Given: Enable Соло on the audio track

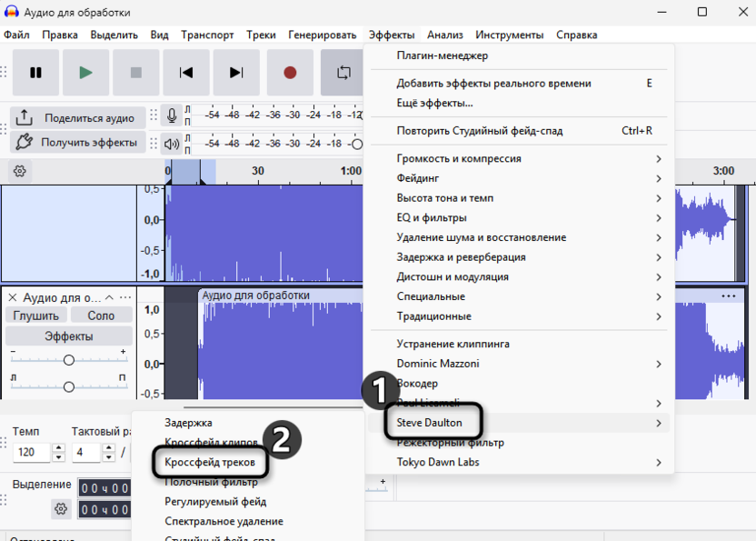Looking at the screenshot, I should pyautogui.click(x=101, y=316).
